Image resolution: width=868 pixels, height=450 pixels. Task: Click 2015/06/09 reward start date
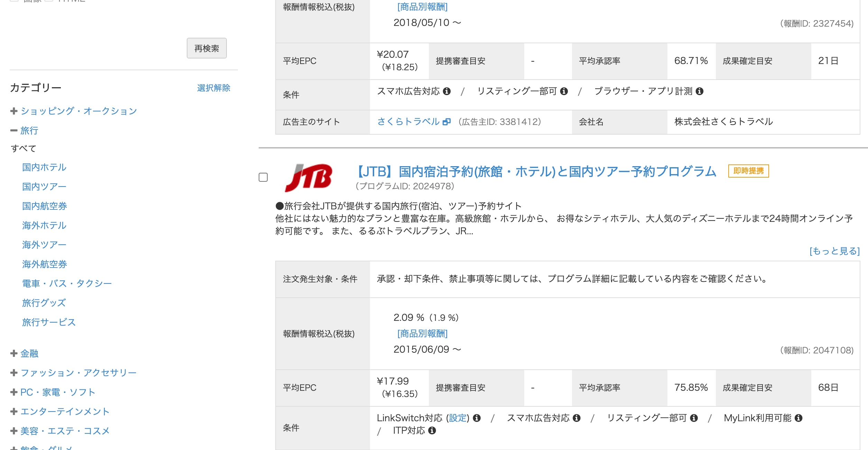click(x=427, y=349)
